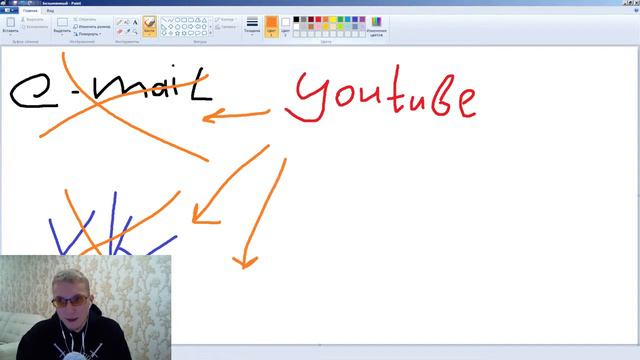The width and height of the screenshot is (640, 360).
Task: Switch to the Home (Главная) tab
Action: [30, 11]
